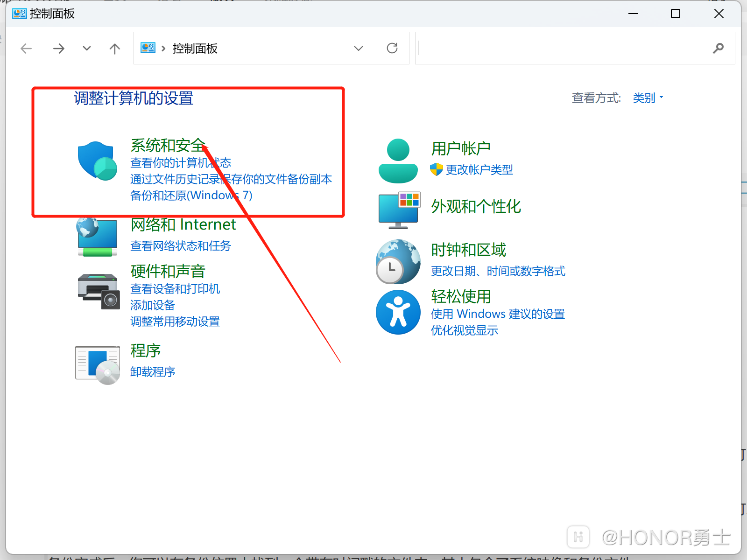Open 查看你的计算机状态
The image size is (747, 560).
[x=180, y=162]
